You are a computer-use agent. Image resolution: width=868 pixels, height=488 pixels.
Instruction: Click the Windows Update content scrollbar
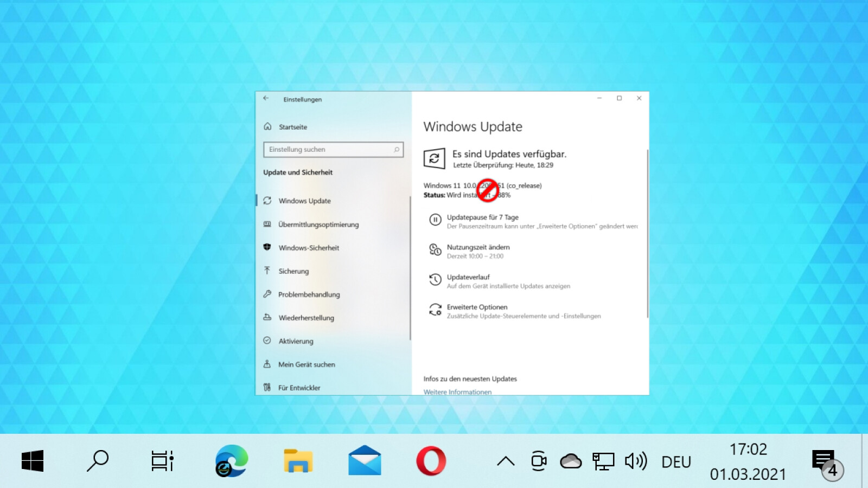[x=647, y=233]
